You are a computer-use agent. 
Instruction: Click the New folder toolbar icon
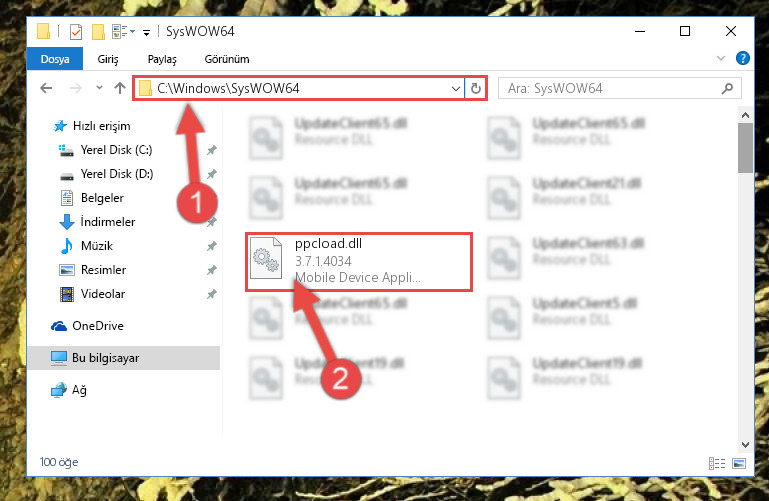(x=99, y=32)
